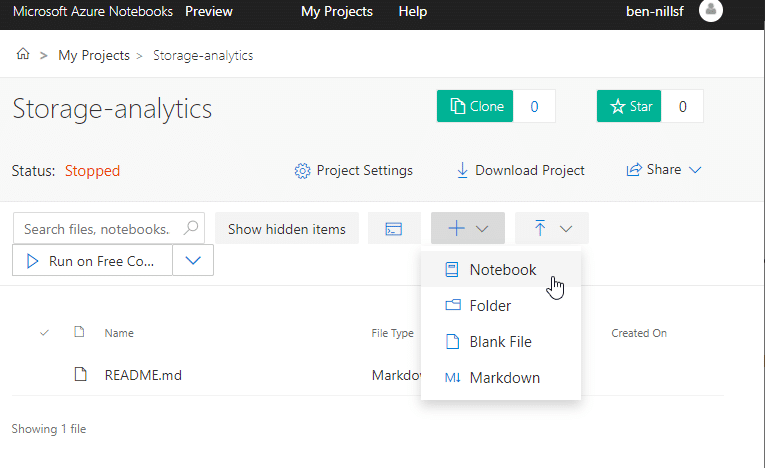Sort by the Name column header
Screen dimensions: 765x468
click(x=119, y=333)
